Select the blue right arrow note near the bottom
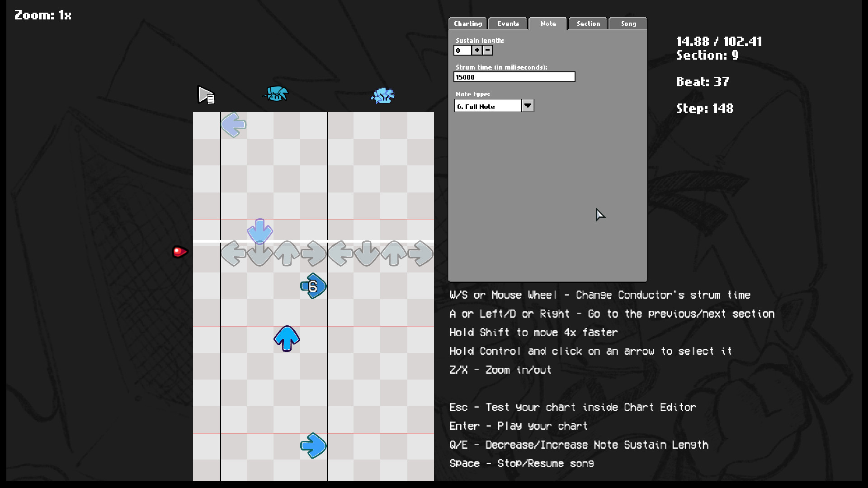Viewport: 868px width, 488px height. [x=313, y=446]
